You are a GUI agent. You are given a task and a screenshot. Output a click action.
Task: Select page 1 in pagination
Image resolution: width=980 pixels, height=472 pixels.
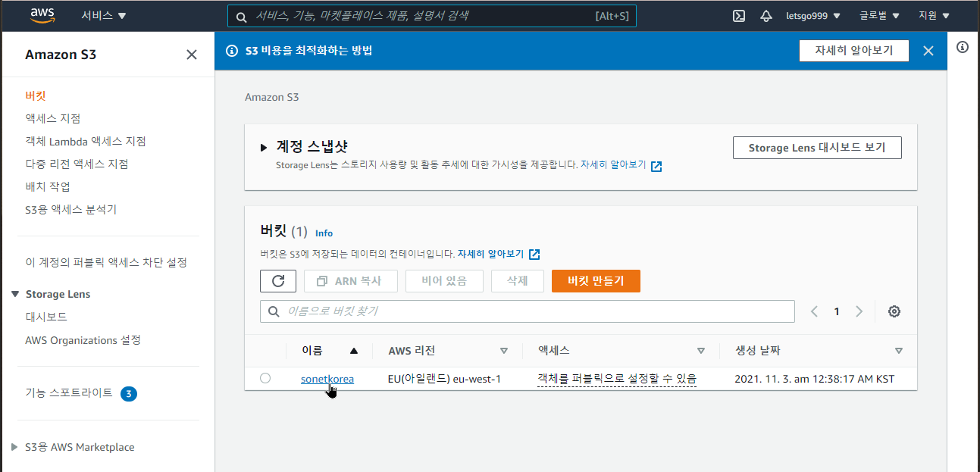[837, 311]
